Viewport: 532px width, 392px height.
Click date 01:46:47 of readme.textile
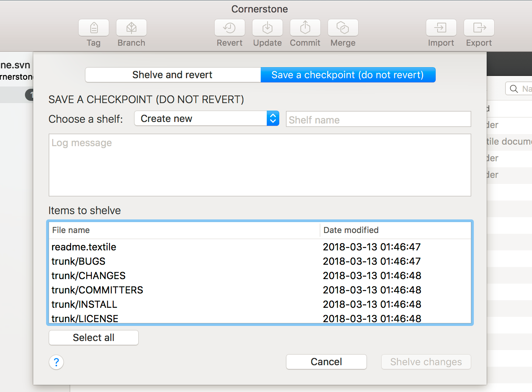tap(372, 247)
